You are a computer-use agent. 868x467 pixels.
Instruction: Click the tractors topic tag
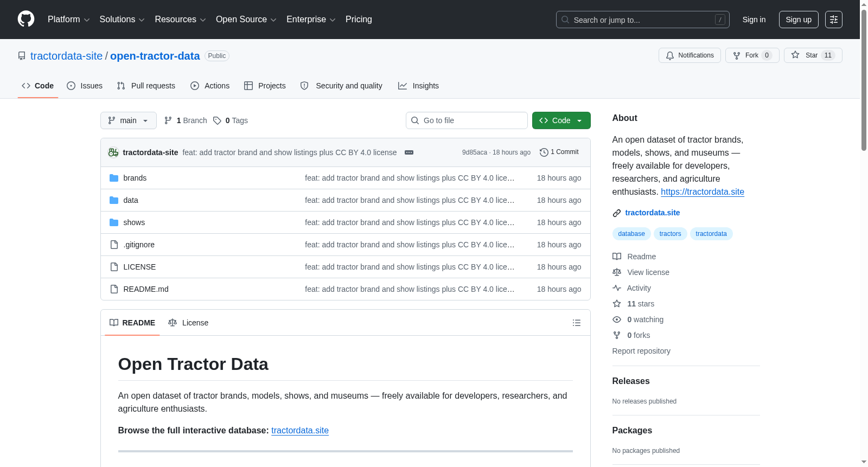671,234
